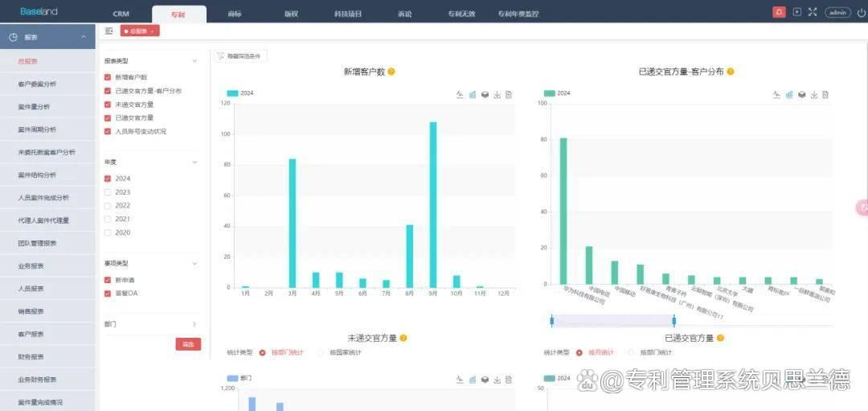
Task: Switch 新增客户数 chart to line view
Action: point(460,95)
